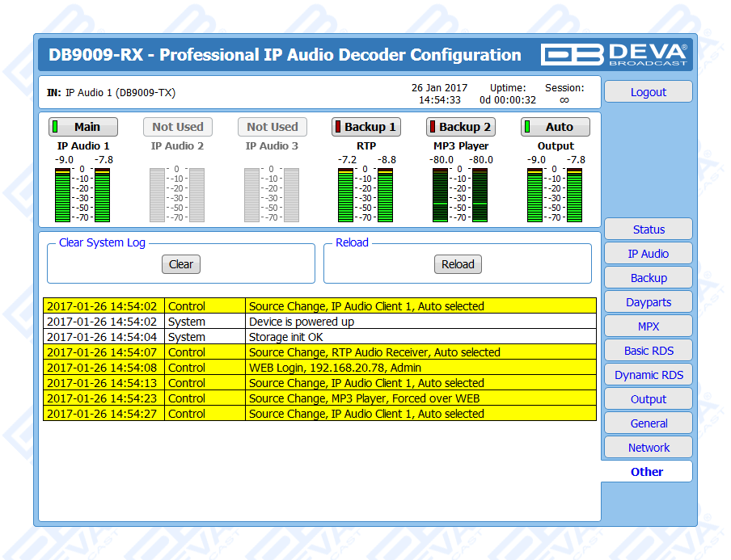Log out using the Logout button
Image resolution: width=731 pixels, height=560 pixels.
[x=648, y=92]
